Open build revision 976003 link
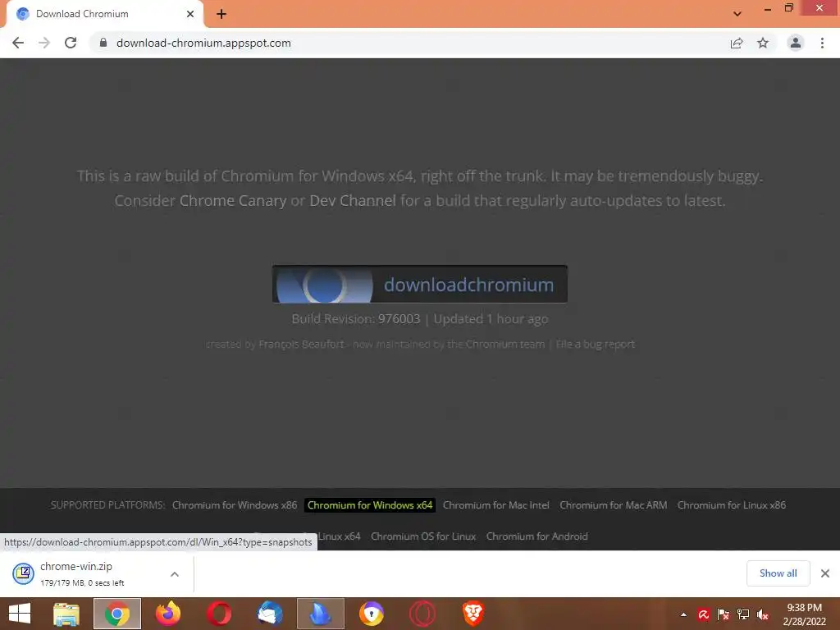The image size is (840, 630). (x=399, y=319)
